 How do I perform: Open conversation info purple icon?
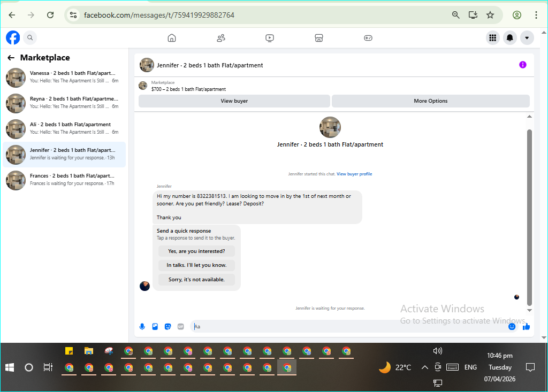point(523,65)
